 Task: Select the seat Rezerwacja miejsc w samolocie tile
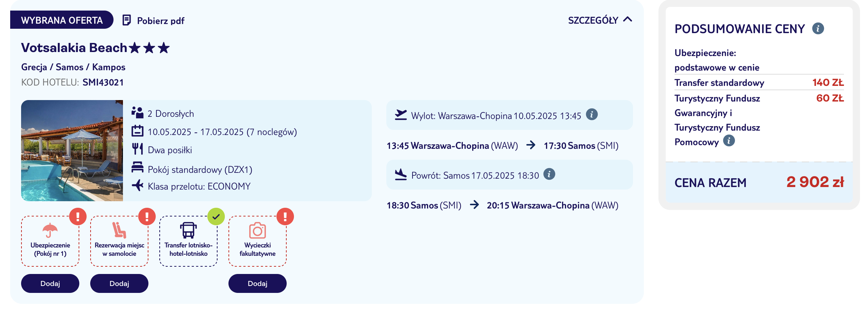pos(119,241)
